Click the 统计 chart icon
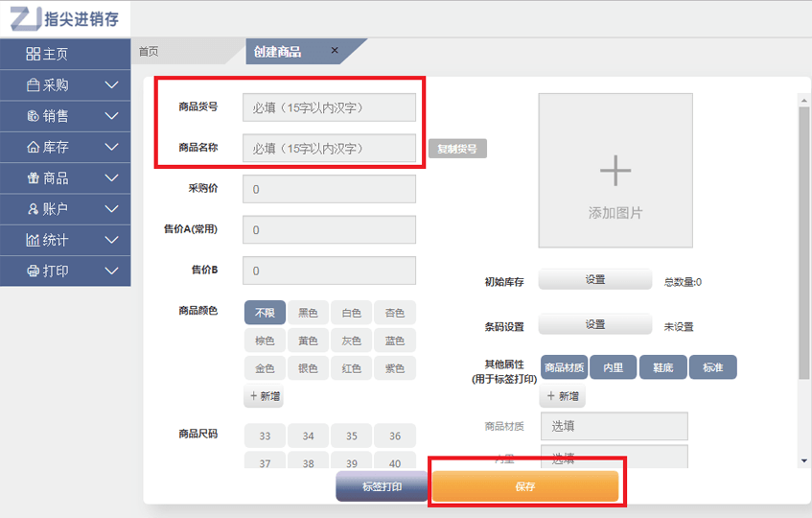 (x=33, y=240)
